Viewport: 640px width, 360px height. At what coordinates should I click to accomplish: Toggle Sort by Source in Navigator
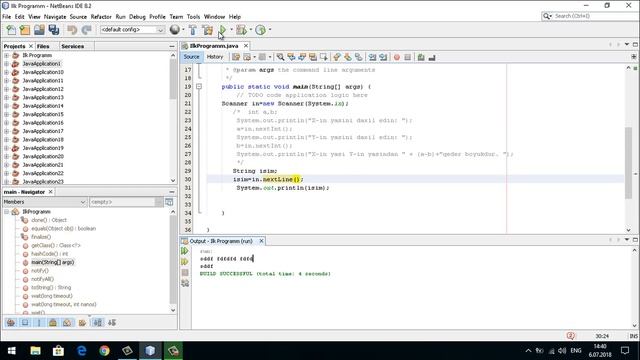pyautogui.click(x=112, y=322)
